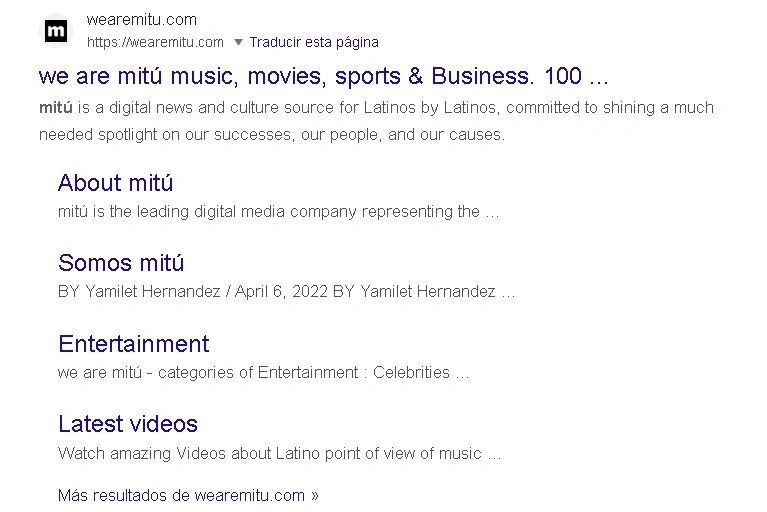Go to the Somos mitú sitelink
The image size is (767, 512).
[121, 263]
